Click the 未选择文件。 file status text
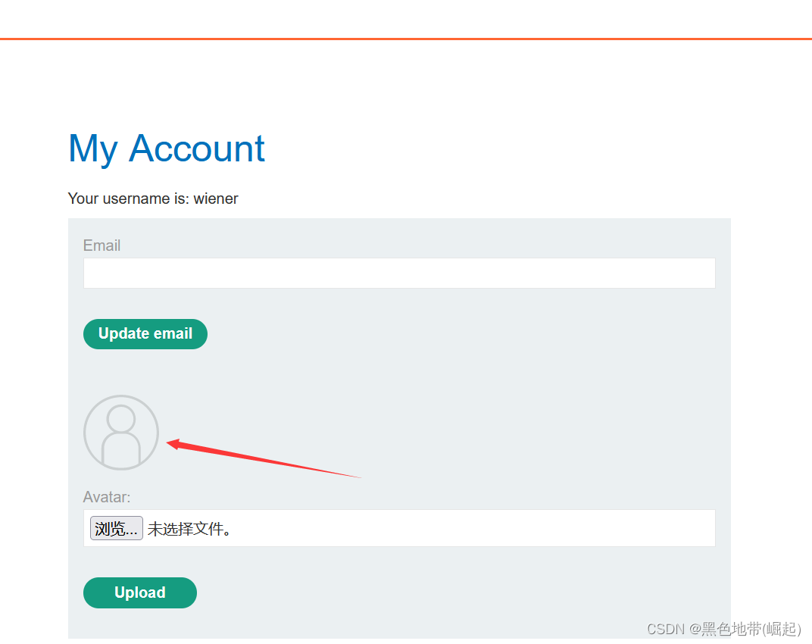This screenshot has height=644, width=812. click(189, 529)
